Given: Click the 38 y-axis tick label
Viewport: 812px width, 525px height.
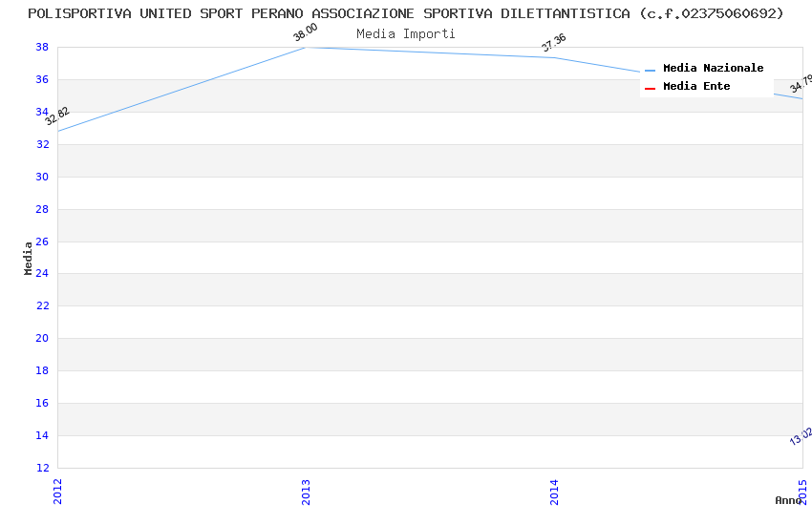Looking at the screenshot, I should coord(42,47).
